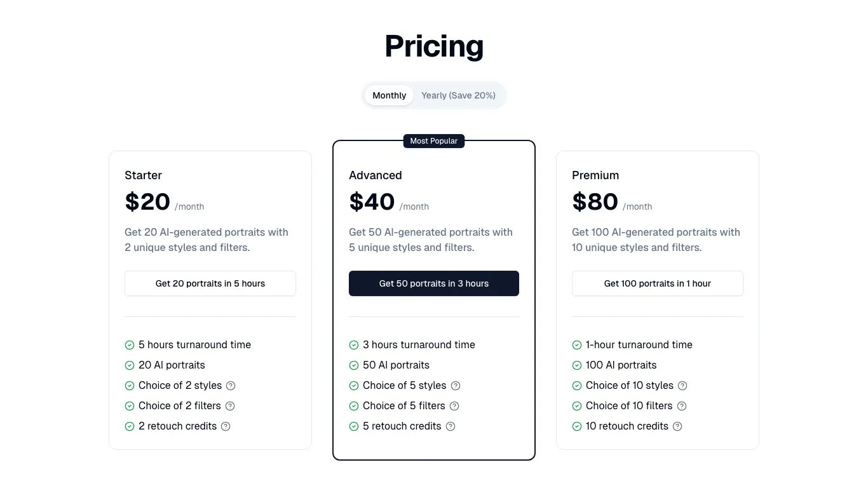Click the help icon next to Choice of 10 filters
Viewport: 868px width, 488px height.
tap(681, 406)
